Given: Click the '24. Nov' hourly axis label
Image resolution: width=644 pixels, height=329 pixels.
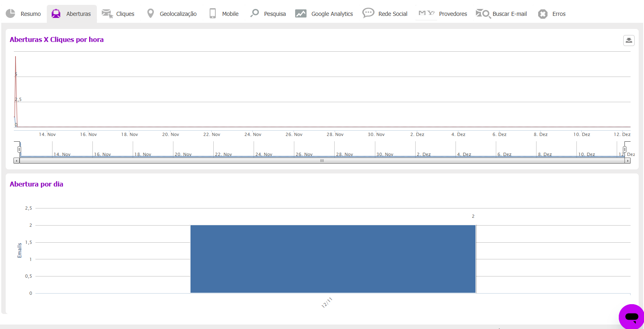Looking at the screenshot, I should tap(253, 134).
